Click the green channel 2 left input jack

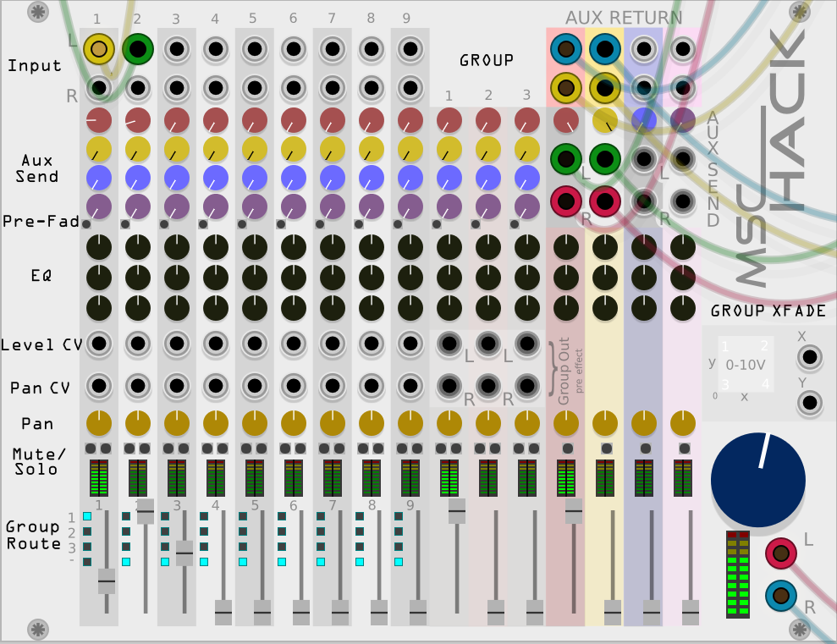tap(138, 49)
